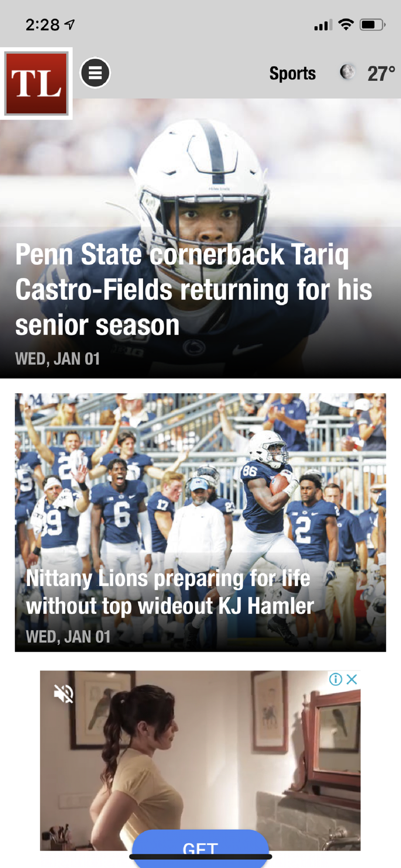
Task: Tap the cellular signal bars
Action: pyautogui.click(x=323, y=25)
